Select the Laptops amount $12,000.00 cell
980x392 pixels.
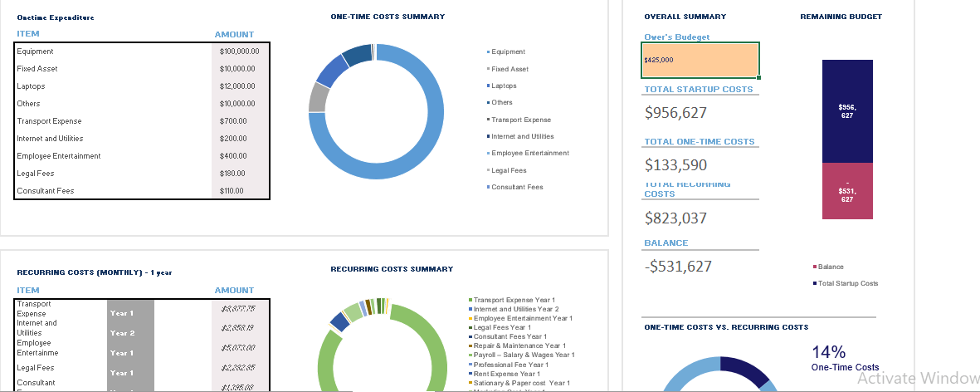pos(240,86)
